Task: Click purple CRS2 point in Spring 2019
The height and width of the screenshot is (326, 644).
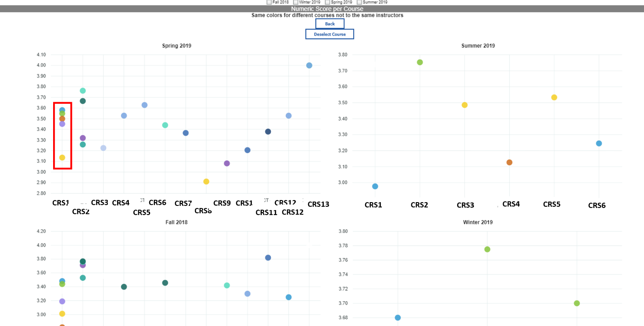Action: [83, 138]
